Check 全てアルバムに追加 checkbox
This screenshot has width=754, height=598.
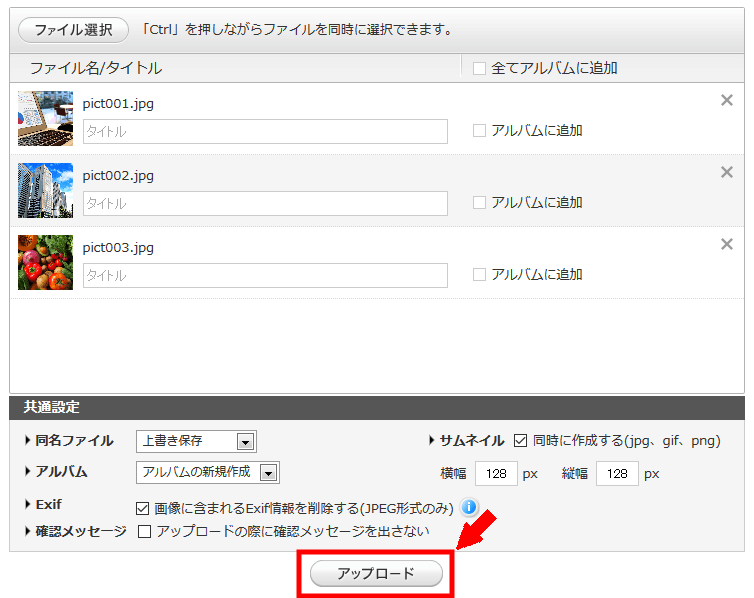(x=479, y=68)
